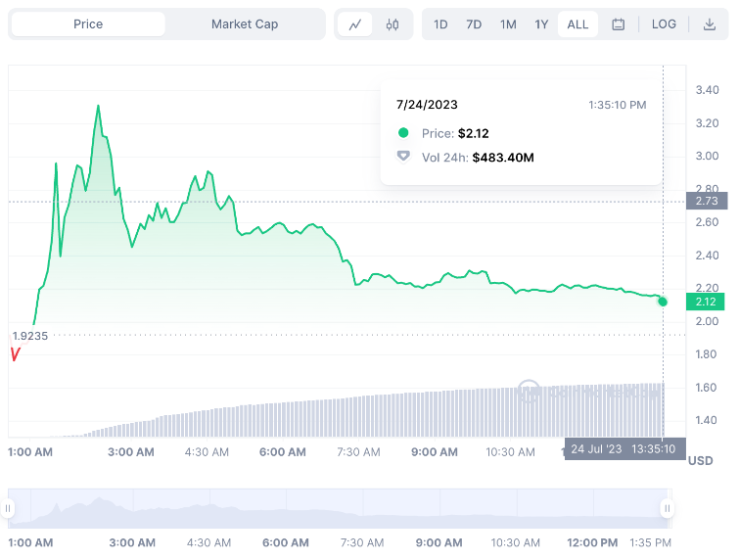Viewport: 739px width, 560px height.
Task: Click the mini overview chart navigator
Action: (x=338, y=508)
